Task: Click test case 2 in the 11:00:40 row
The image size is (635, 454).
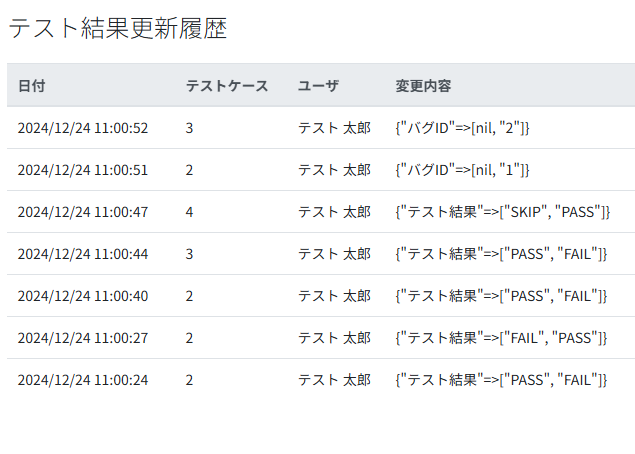Action: click(189, 296)
